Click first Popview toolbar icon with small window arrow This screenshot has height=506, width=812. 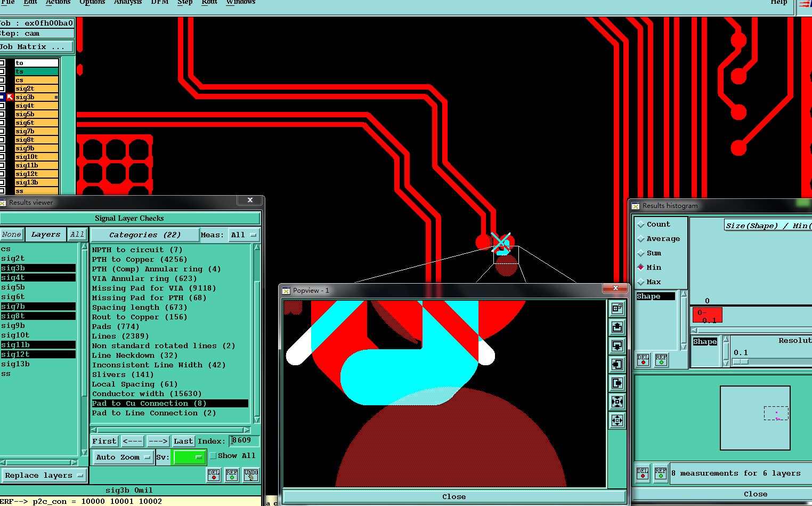(x=617, y=308)
